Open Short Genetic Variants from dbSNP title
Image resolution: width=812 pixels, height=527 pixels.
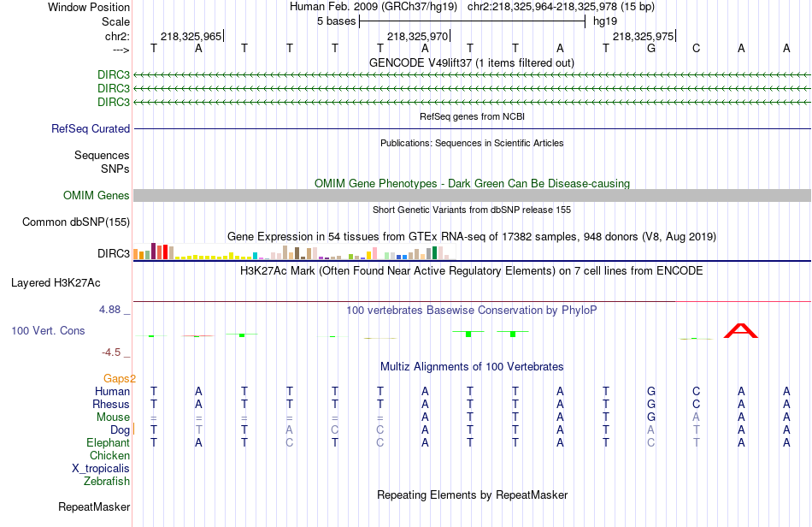tap(472, 210)
